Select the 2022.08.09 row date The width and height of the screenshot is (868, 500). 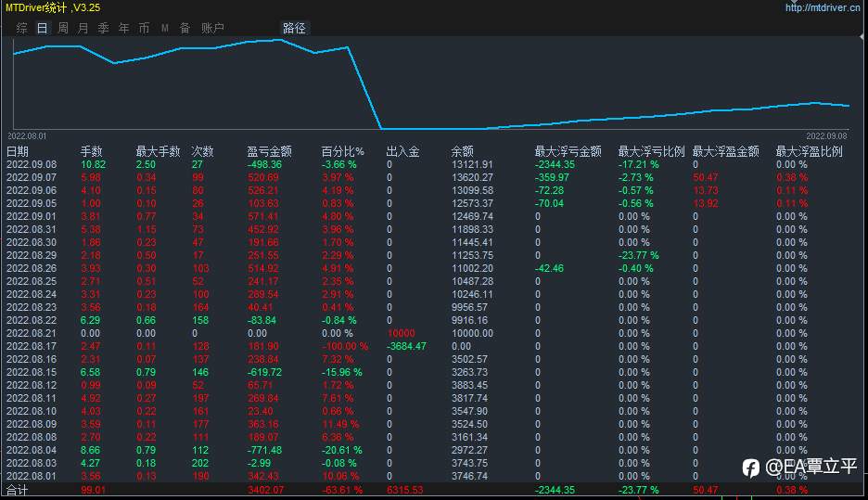[32, 424]
